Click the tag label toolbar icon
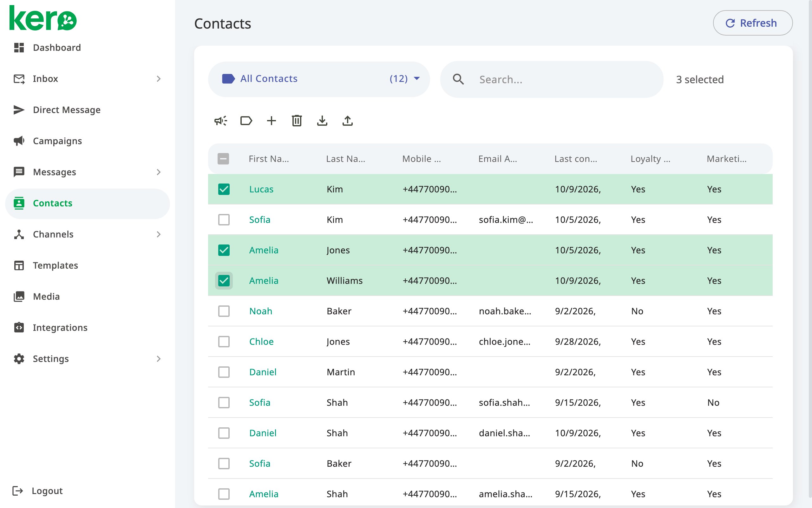The image size is (812, 508). pyautogui.click(x=246, y=121)
